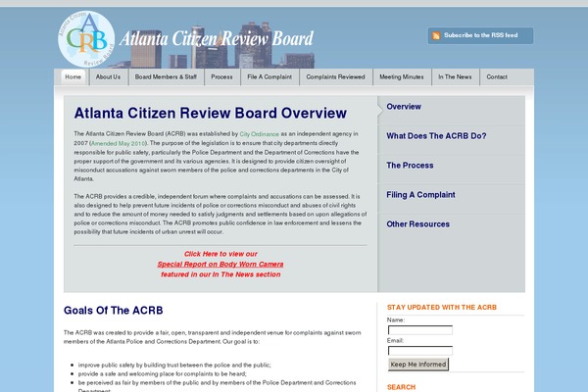Open the Home menu tab

coord(73,76)
